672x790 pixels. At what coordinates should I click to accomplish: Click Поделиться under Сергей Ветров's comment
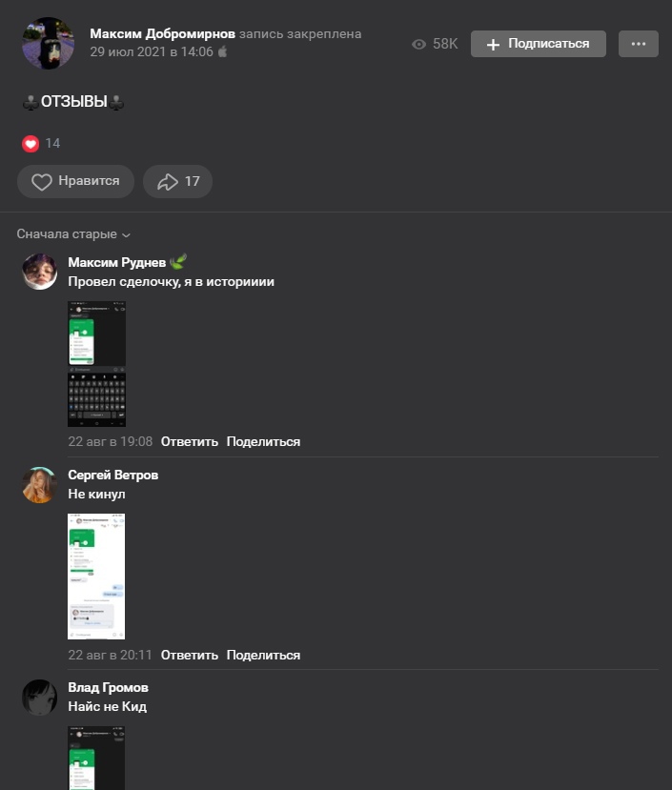pos(263,655)
